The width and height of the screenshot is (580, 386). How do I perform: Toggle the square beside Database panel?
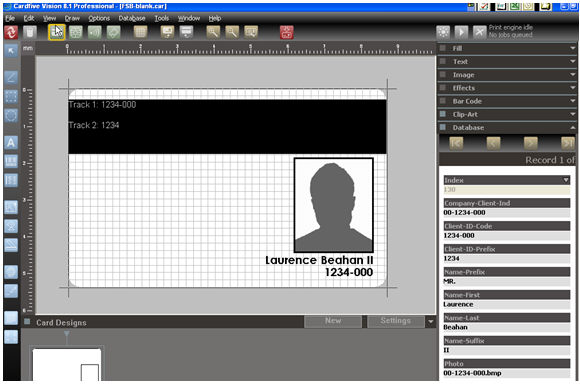pos(443,127)
